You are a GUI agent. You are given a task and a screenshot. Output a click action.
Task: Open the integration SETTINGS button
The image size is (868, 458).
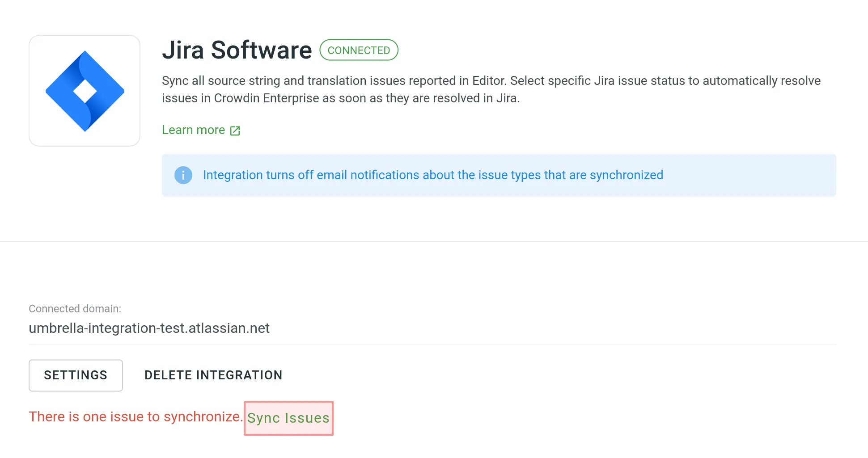76,375
